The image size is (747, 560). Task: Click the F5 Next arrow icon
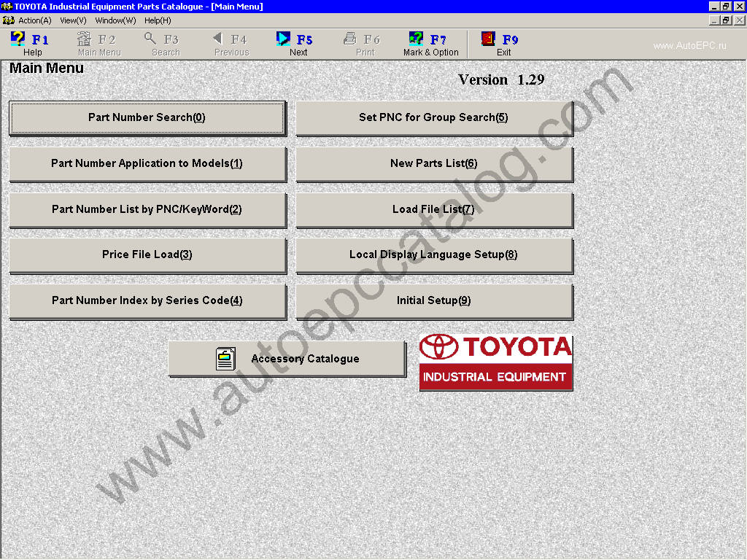point(284,39)
